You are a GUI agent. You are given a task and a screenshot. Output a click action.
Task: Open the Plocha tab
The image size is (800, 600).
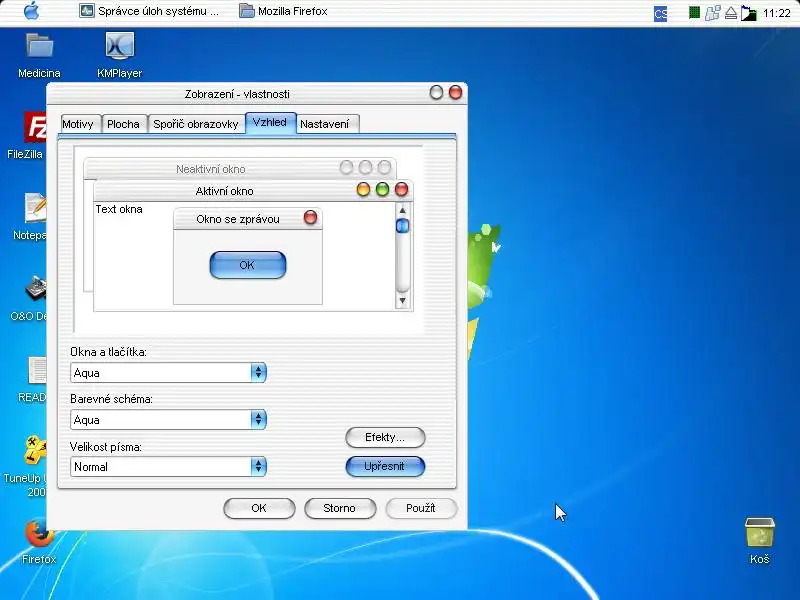click(123, 124)
